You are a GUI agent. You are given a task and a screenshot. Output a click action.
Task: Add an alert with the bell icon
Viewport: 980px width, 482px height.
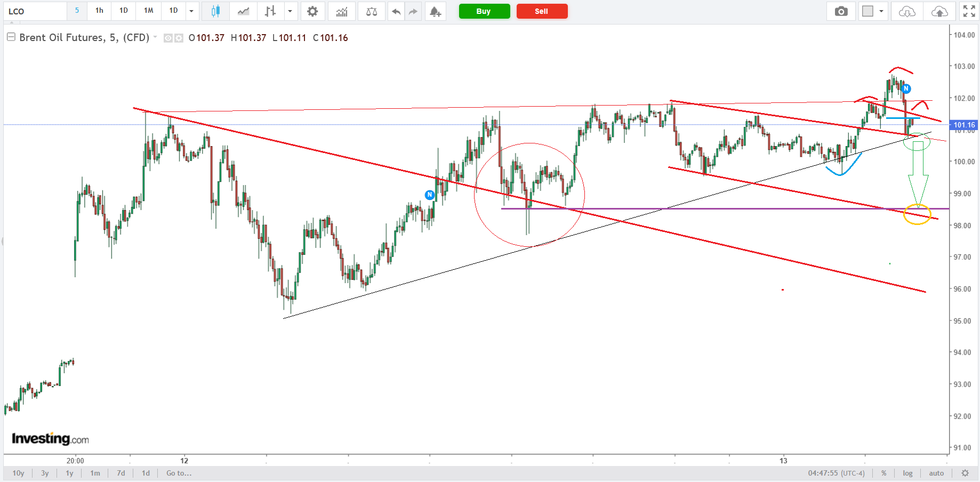(x=435, y=11)
